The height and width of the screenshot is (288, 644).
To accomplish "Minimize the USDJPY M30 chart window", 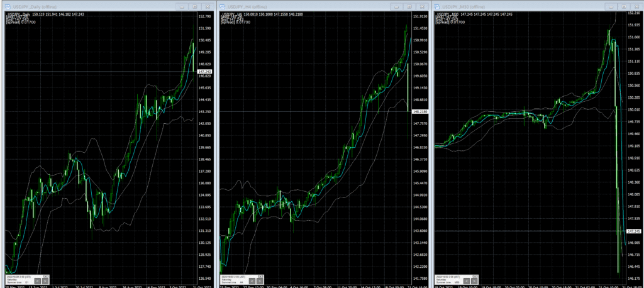I will click(x=613, y=6).
